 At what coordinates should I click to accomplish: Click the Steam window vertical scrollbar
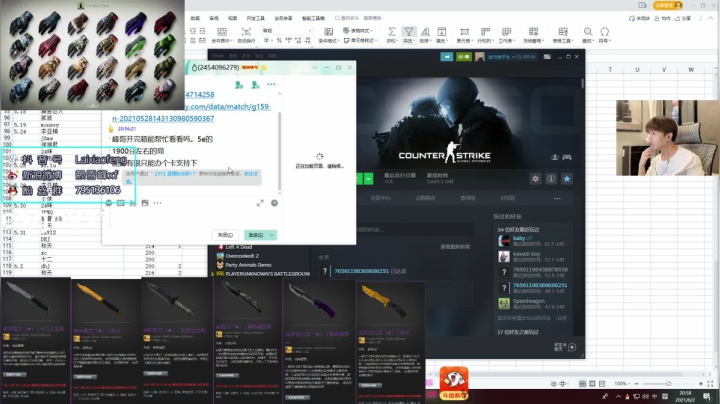point(582,83)
